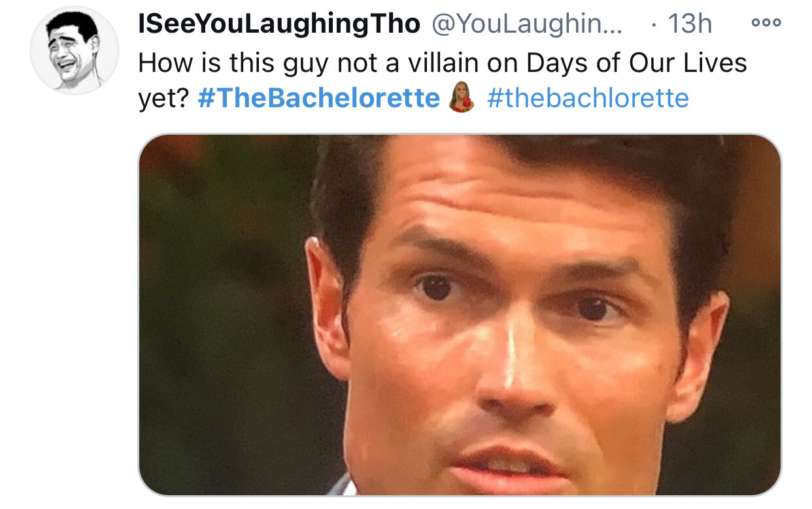This screenshot has width=812, height=509.
Task: Select the 'How is this guy' tweet line
Action: 443,63
